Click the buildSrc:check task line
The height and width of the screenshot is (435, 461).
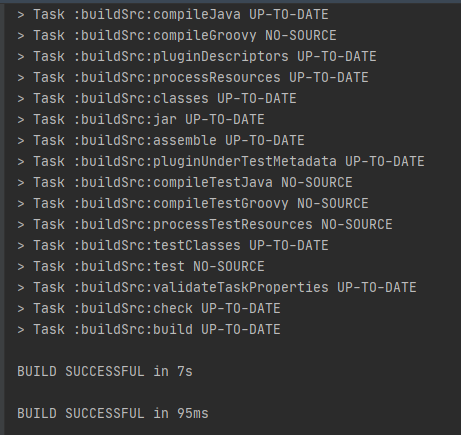149,309
